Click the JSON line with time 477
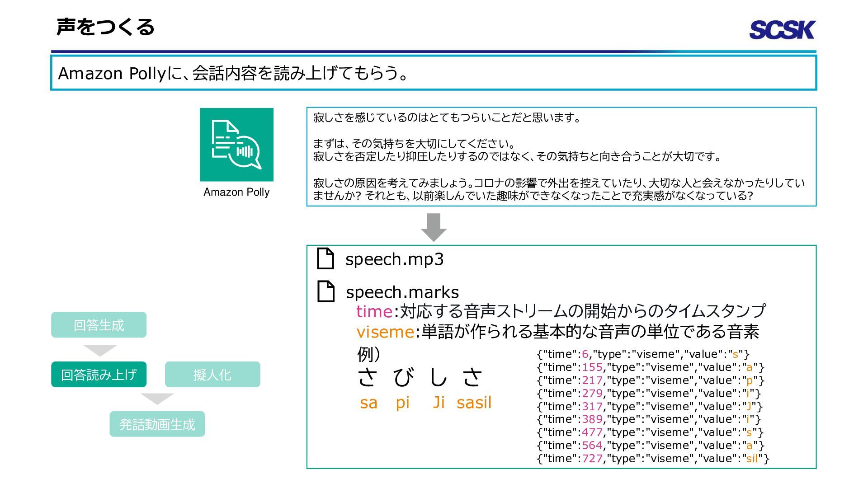868x488 pixels. 651,432
